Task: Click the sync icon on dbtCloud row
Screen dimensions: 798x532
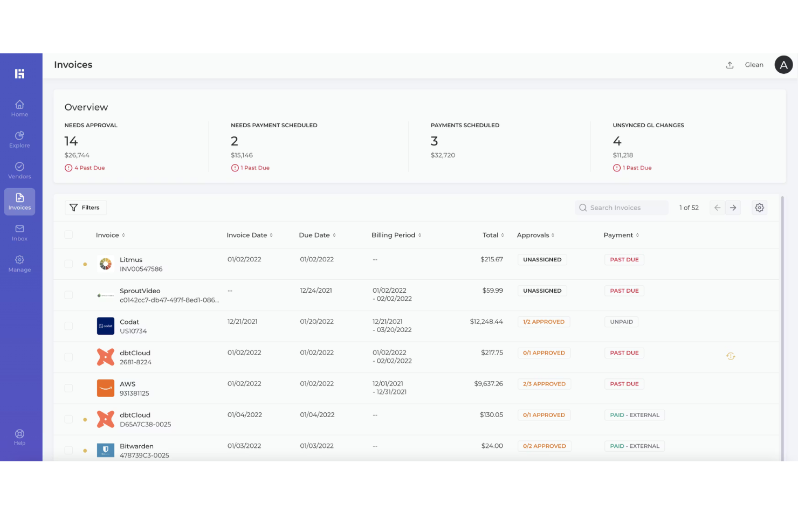Action: pos(731,356)
